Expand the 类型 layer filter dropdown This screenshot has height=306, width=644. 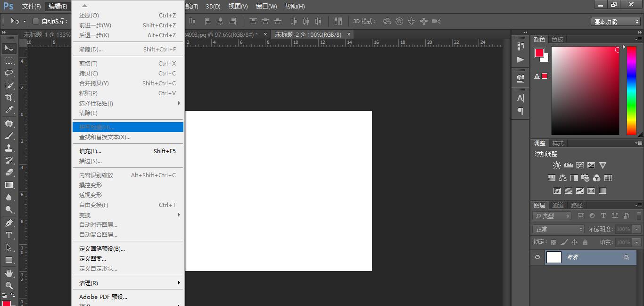(552, 216)
